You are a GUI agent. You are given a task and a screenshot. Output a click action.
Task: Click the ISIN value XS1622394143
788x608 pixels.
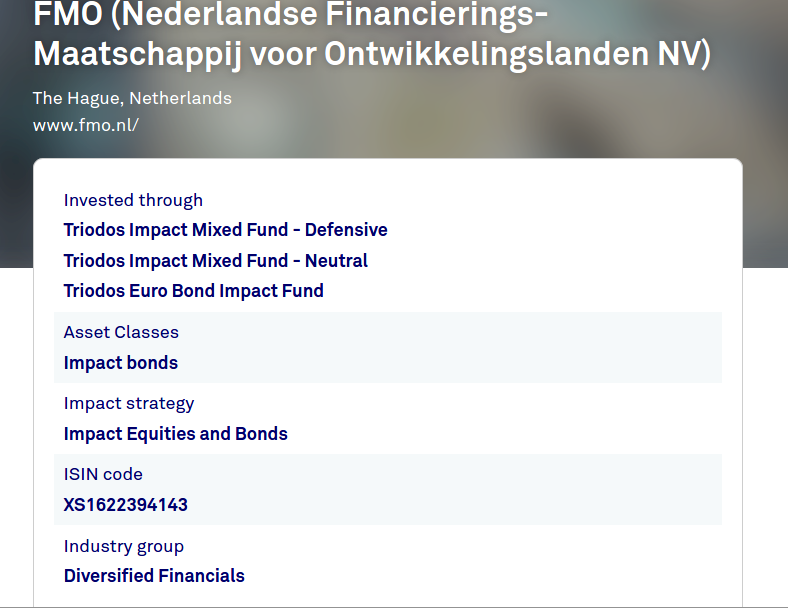pos(125,505)
